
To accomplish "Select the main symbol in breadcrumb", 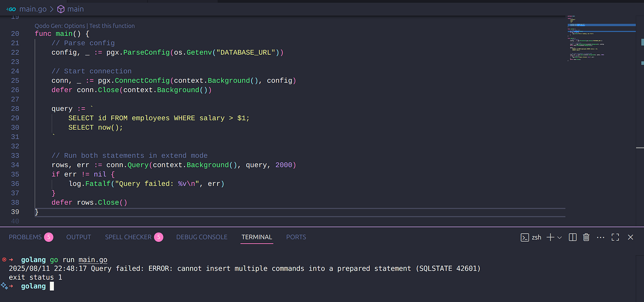I will tap(75, 9).
